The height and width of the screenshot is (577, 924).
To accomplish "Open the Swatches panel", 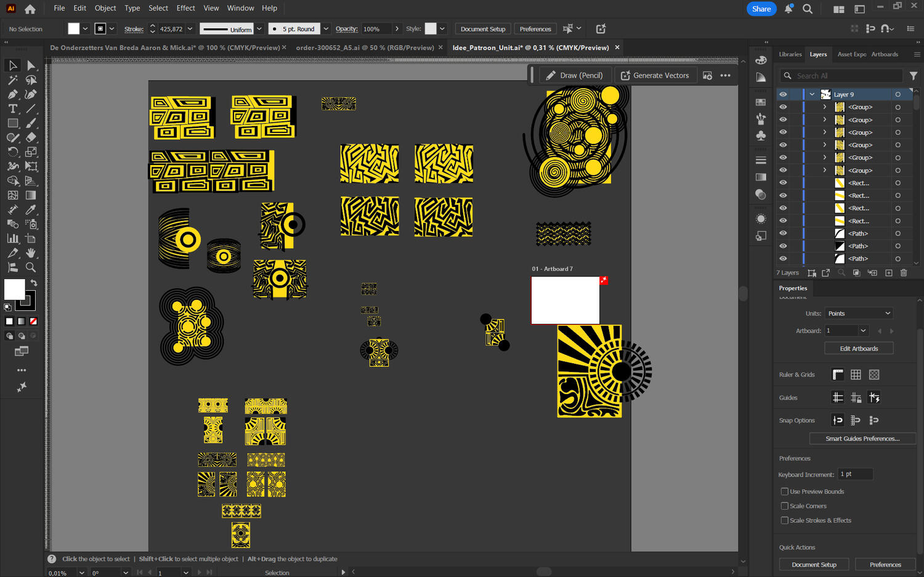I will [x=761, y=102].
